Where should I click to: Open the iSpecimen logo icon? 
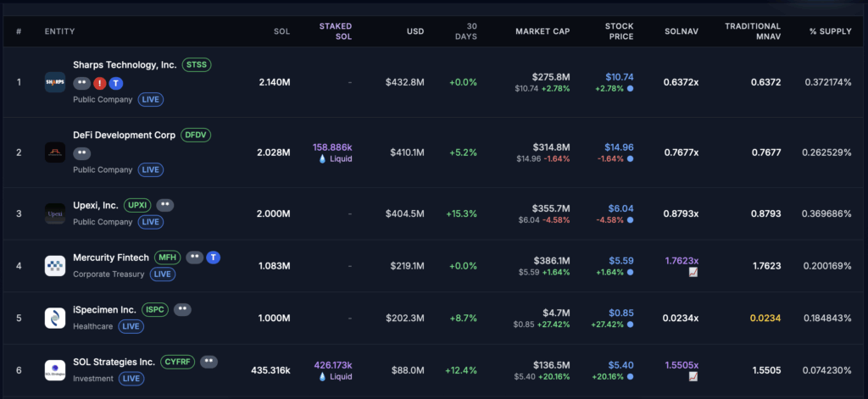pos(55,319)
